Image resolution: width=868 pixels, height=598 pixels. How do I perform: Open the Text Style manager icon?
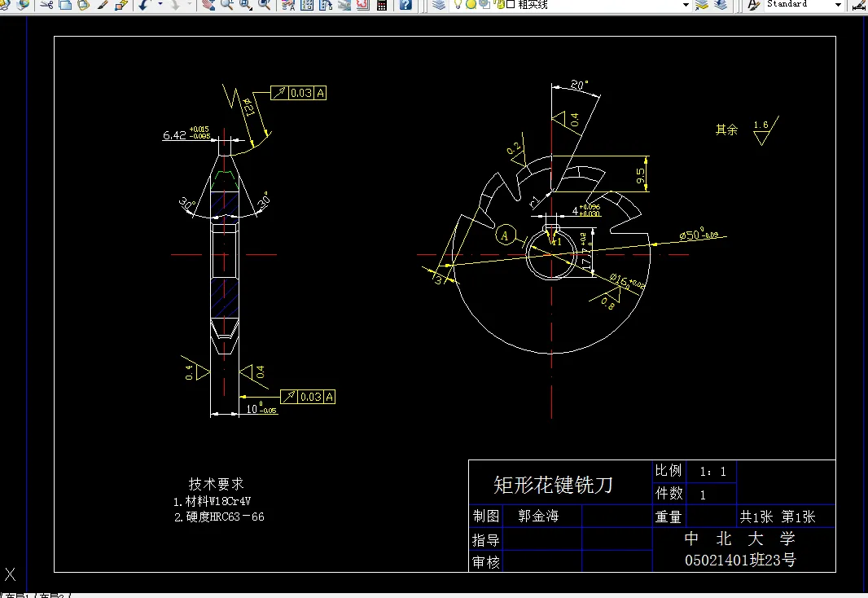click(753, 4)
